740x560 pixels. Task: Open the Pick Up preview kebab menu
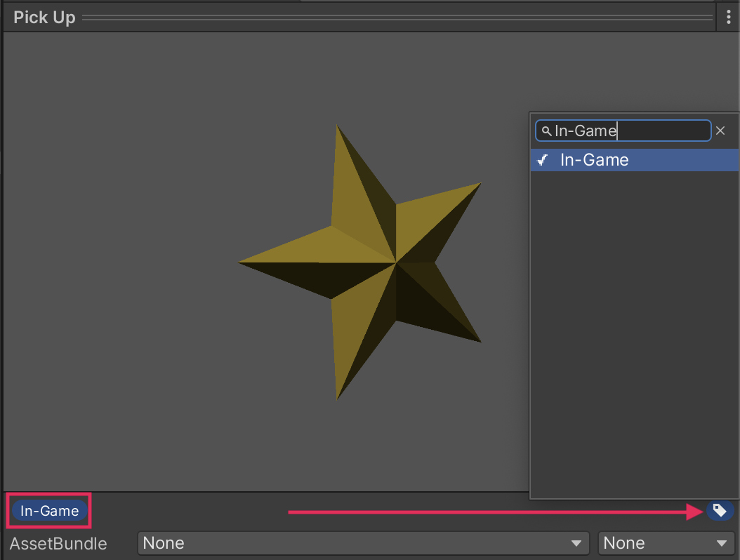729,18
